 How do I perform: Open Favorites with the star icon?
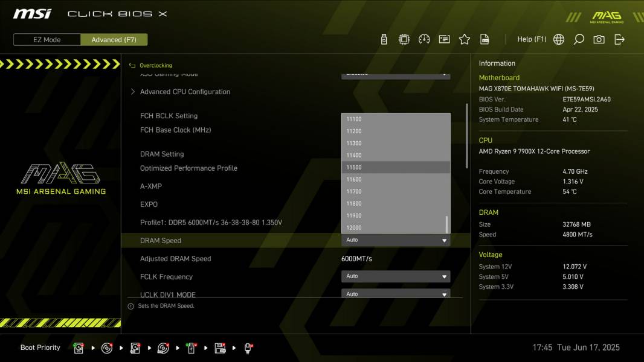[x=465, y=39]
